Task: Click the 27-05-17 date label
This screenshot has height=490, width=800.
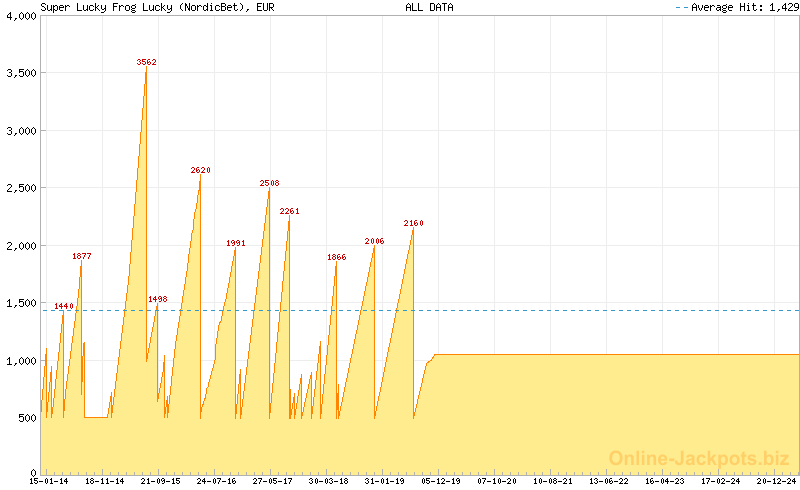Action: (x=272, y=481)
